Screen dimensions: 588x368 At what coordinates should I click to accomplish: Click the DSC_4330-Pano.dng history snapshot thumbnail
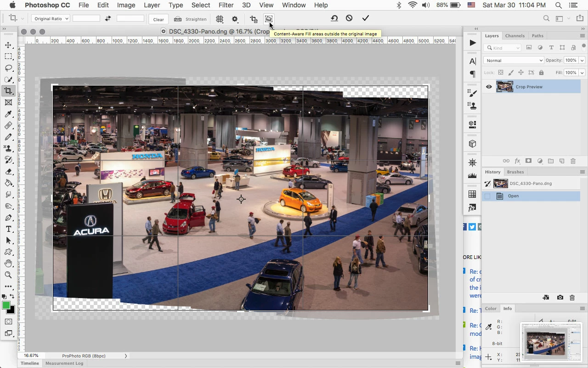[500, 184]
